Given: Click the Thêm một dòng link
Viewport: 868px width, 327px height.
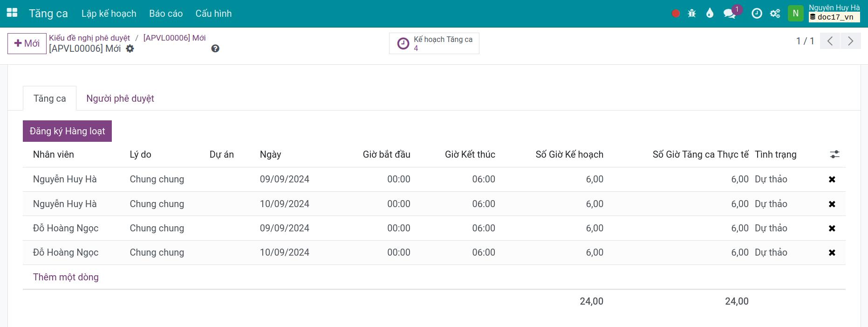Looking at the screenshot, I should (x=66, y=277).
